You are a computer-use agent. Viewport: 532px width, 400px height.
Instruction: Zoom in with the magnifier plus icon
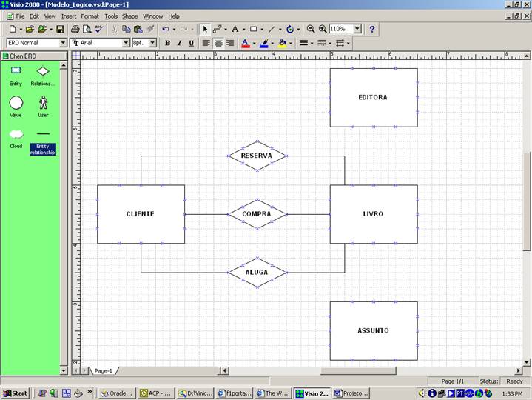pyautogui.click(x=323, y=29)
